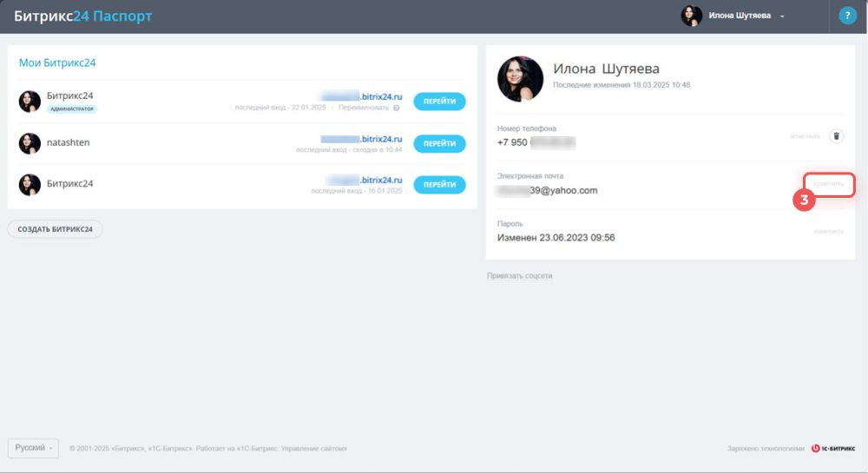Delete phone number with trash icon
Viewport: 868px width, 473px height.
pos(837,136)
